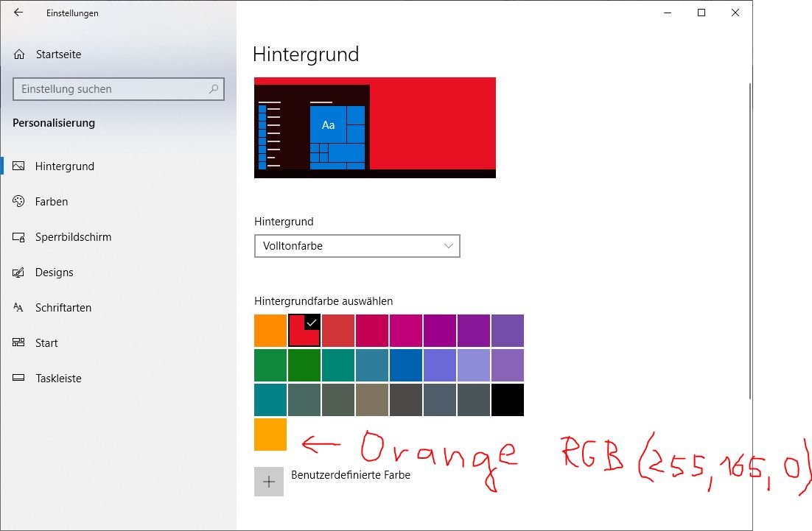Click the magnifier in the search box
Image resolution: width=812 pixels, height=531 pixels.
point(213,88)
